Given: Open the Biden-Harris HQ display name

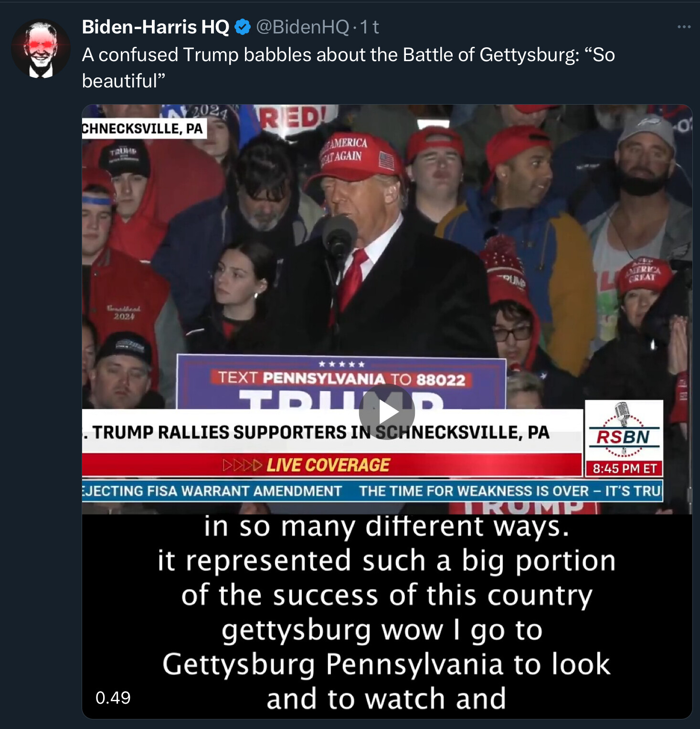Looking at the screenshot, I should point(155,27).
